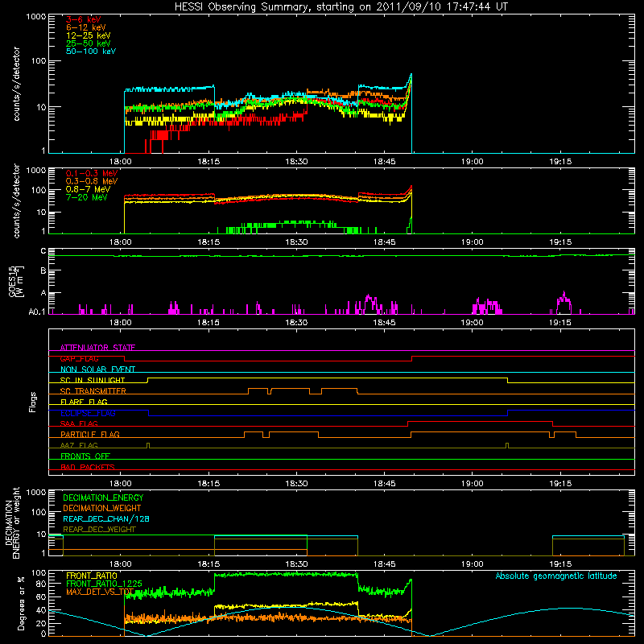Click the DECIMATION_WEIGHT legend label
Image resolution: width=644 pixels, height=644 pixels.
click(102, 509)
